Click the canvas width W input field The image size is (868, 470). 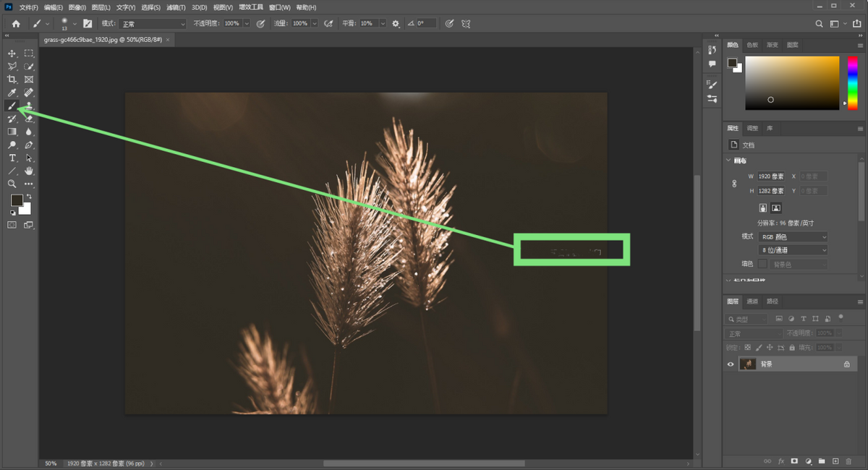click(x=771, y=176)
